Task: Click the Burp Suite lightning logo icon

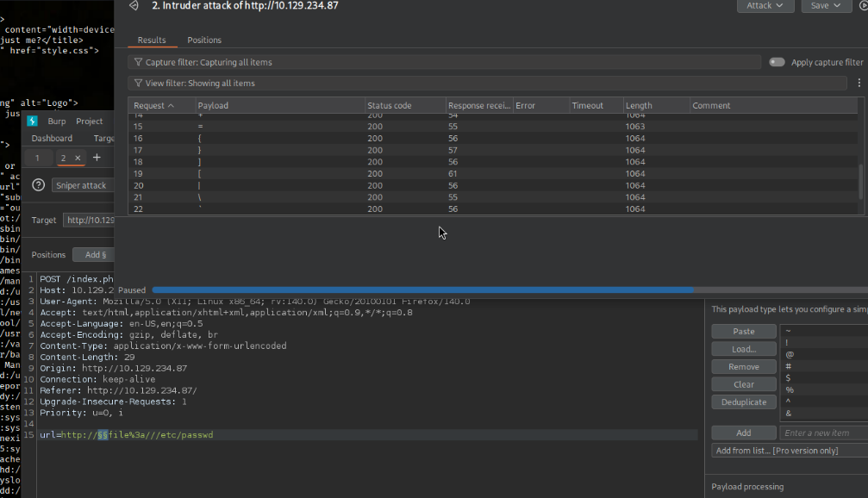Action: click(x=32, y=121)
